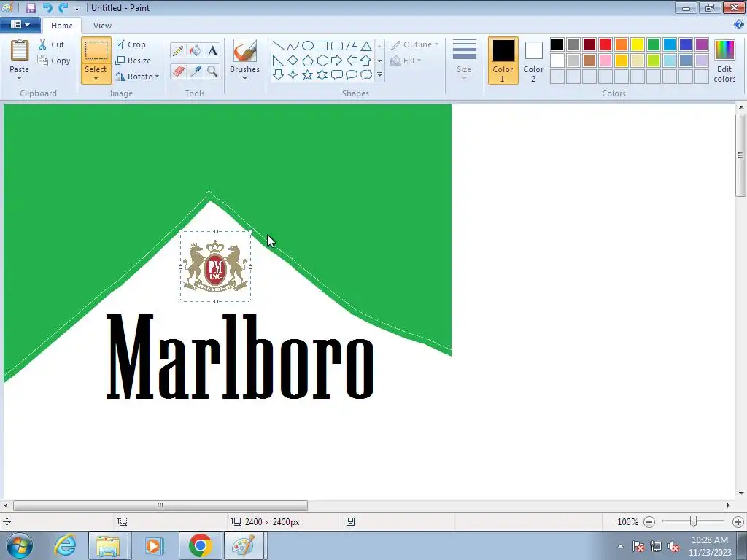
Task: Expand the full Shapes gallery
Action: coord(379,75)
